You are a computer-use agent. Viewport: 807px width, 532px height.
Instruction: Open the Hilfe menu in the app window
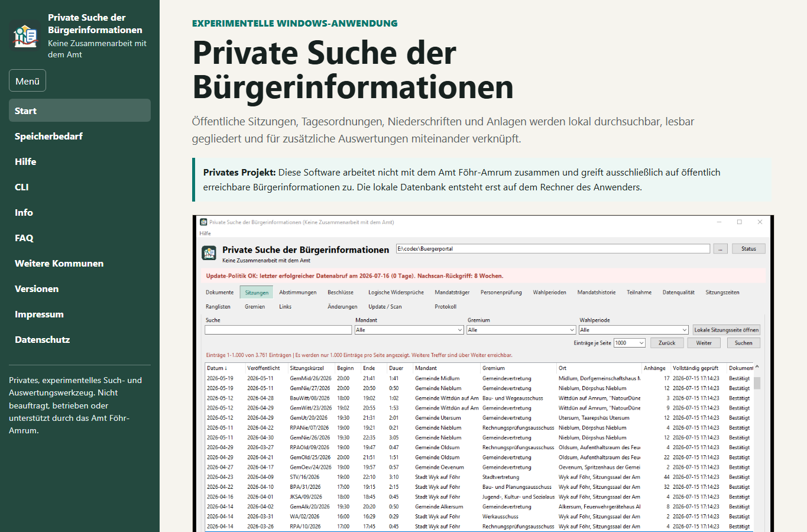tap(205, 233)
